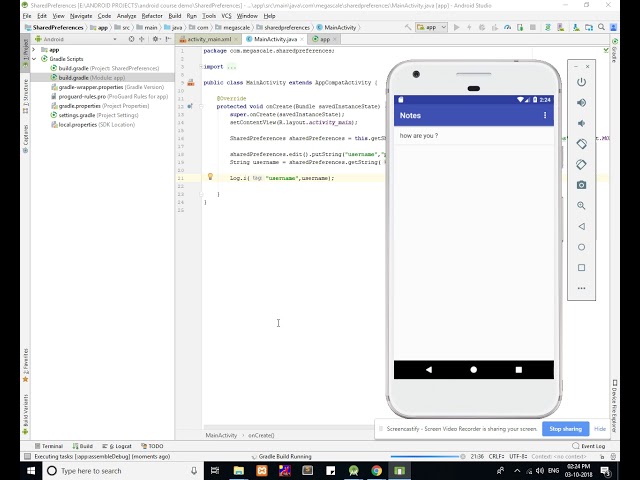Screen dimensions: 640x480
Task: Click the Search Everywhere magnifier icon
Action: click(x=601, y=27)
